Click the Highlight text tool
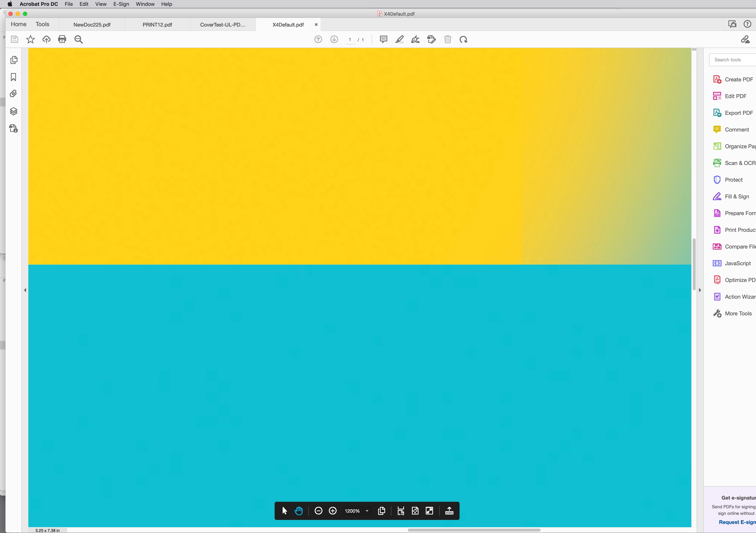The width and height of the screenshot is (756, 533). [x=399, y=39]
